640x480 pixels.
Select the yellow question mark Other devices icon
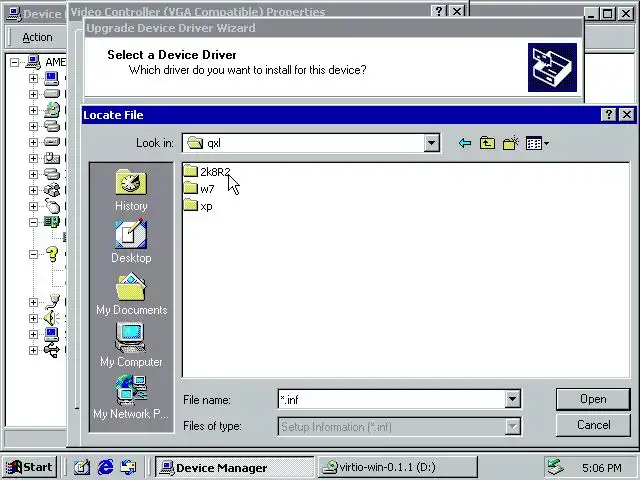52,254
